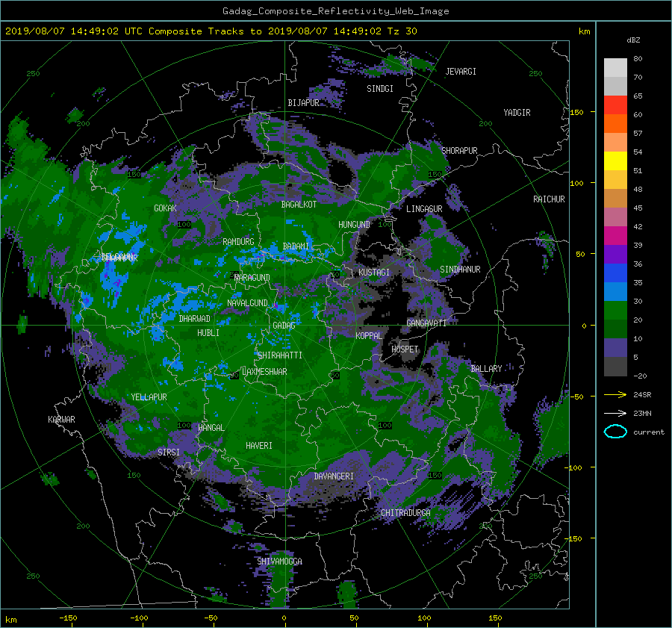Select the yellow 54 dBZ color swatch
Image resolution: width=672 pixels, height=628 pixels.
[x=615, y=161]
